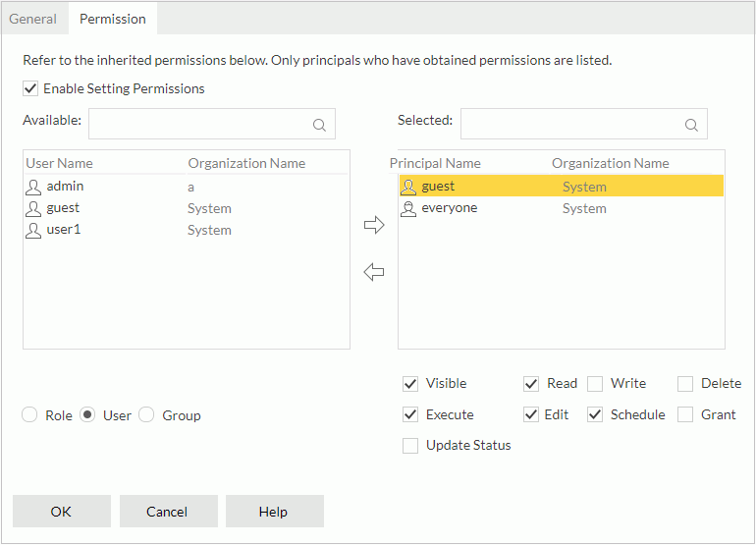Open Help for this dialog
The width and height of the screenshot is (756, 545).
pyautogui.click(x=274, y=512)
